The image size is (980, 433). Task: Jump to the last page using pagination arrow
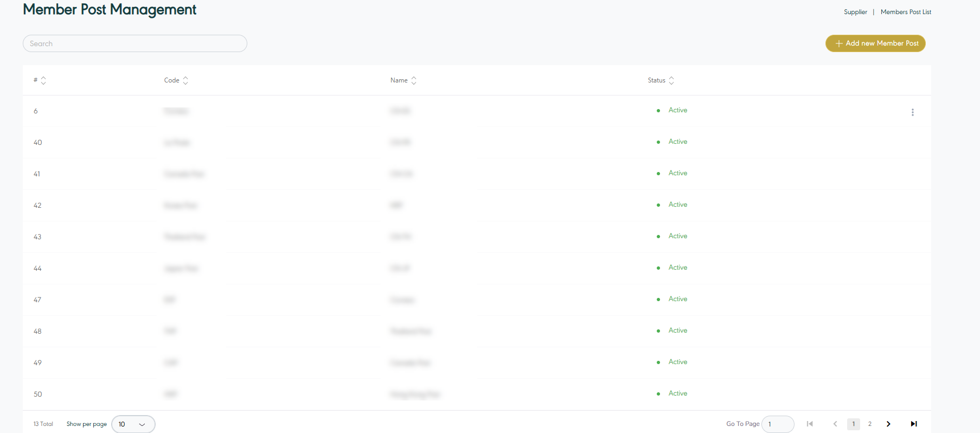click(x=914, y=424)
